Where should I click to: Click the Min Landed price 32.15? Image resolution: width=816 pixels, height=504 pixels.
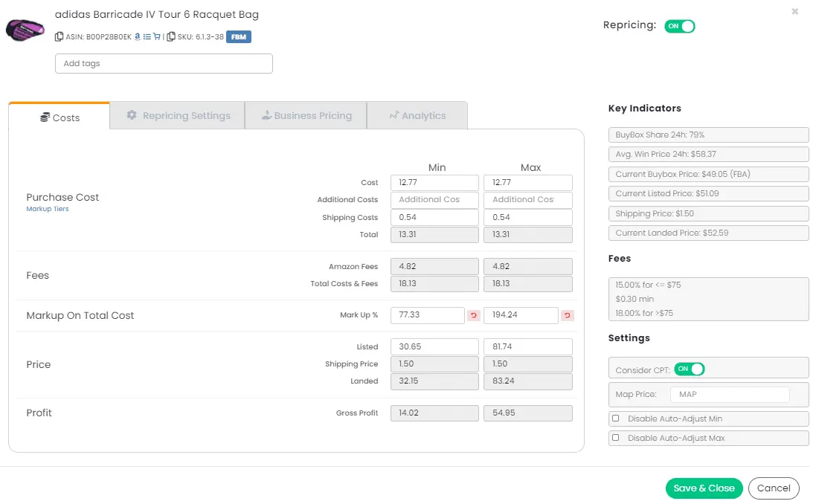(x=434, y=381)
